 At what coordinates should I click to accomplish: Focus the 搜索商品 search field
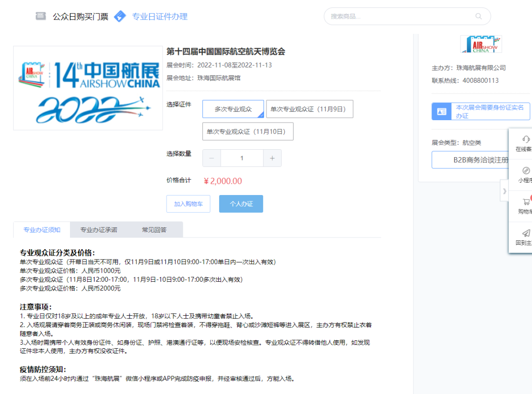407,16
